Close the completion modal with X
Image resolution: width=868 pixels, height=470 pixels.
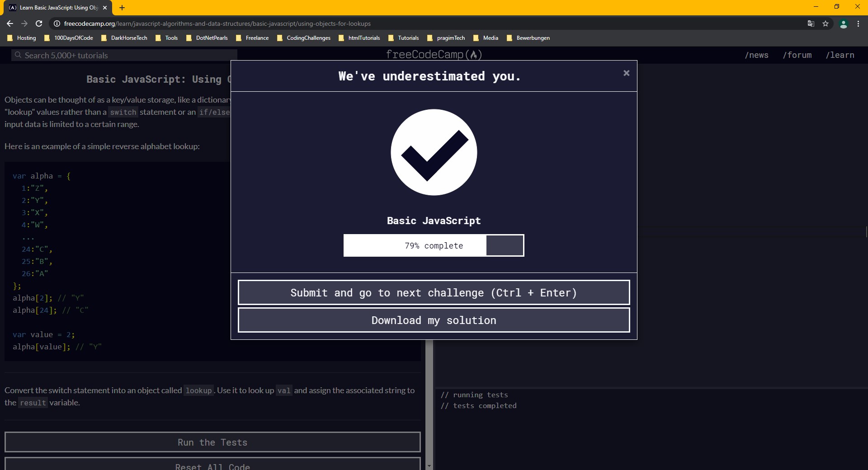pyautogui.click(x=626, y=73)
